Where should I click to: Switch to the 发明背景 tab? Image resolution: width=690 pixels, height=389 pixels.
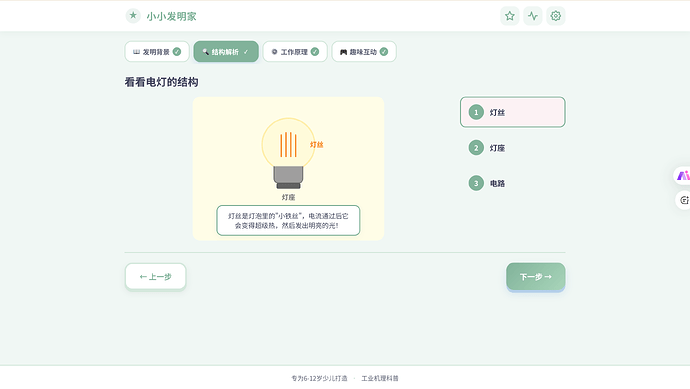point(157,52)
